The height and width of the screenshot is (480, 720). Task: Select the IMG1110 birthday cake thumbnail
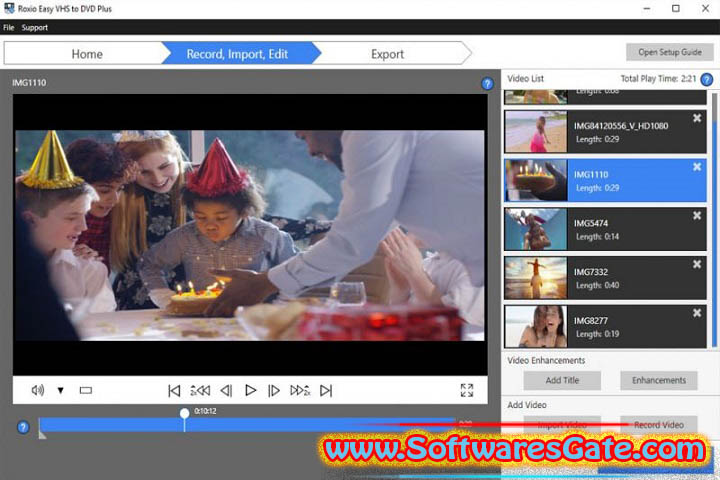pos(536,180)
